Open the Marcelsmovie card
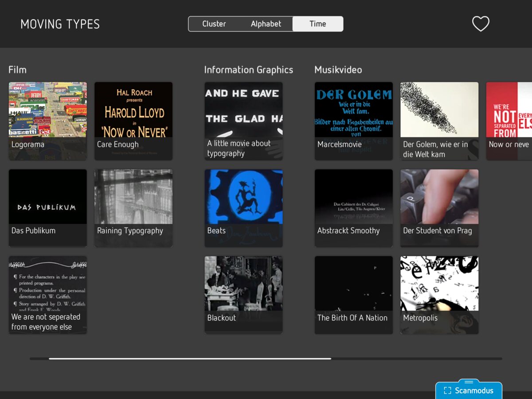 (x=354, y=121)
